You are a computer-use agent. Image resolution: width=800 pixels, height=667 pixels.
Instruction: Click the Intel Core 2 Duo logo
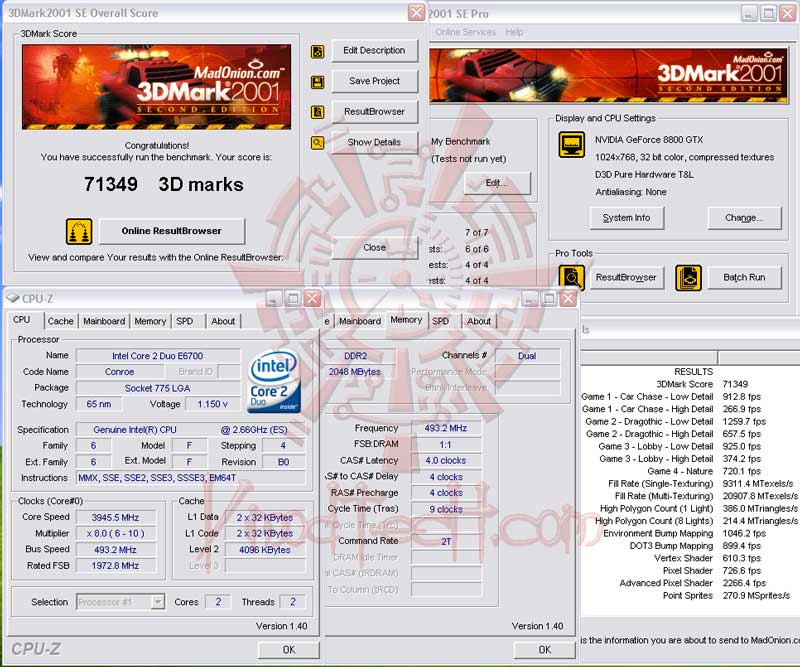274,381
